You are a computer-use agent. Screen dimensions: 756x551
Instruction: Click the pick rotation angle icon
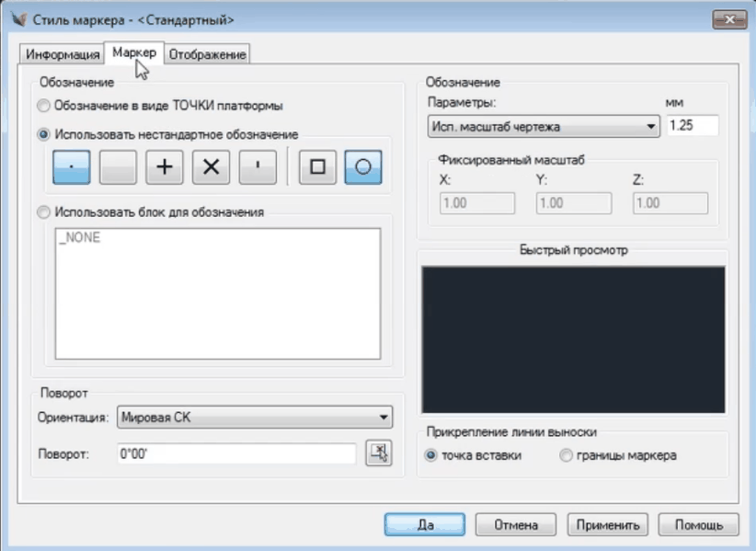point(378,453)
